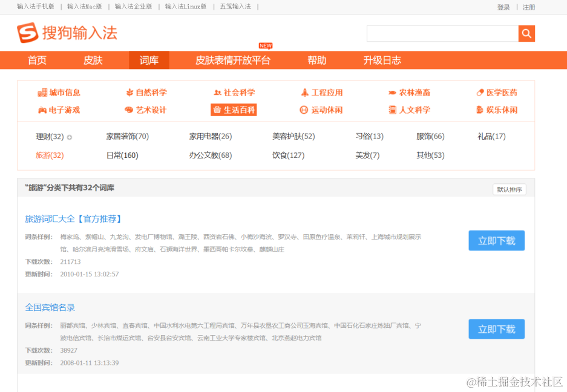567x392 pixels.
Task: Select the 办公文教(68) subcategory
Action: 211,155
